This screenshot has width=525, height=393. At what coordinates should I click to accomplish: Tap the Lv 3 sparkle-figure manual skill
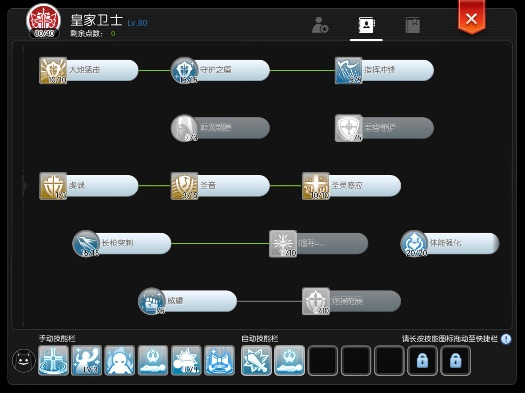tap(86, 361)
